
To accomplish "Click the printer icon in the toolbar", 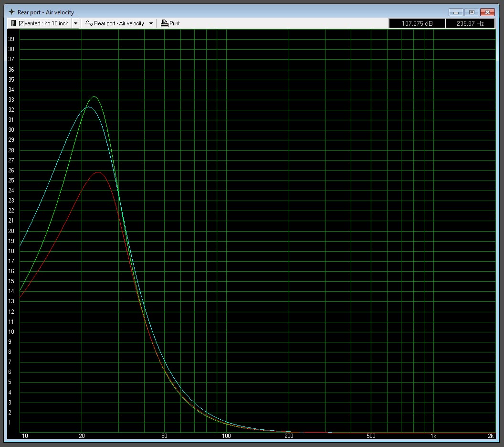I will (164, 23).
